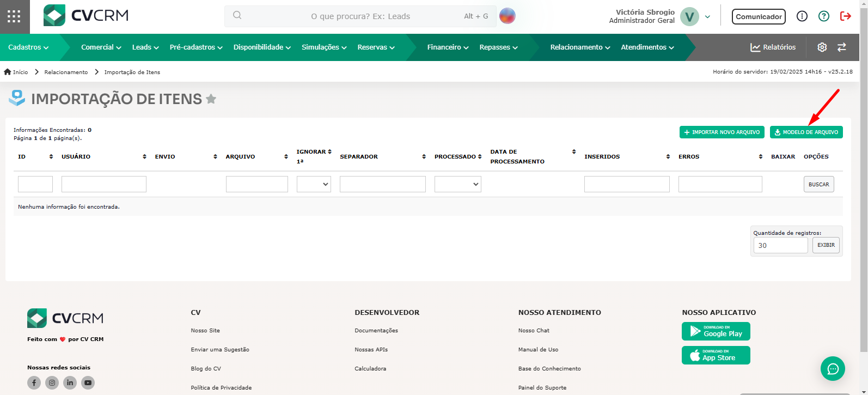
Task: Click the Relacionamento breadcrumb
Action: tap(66, 72)
